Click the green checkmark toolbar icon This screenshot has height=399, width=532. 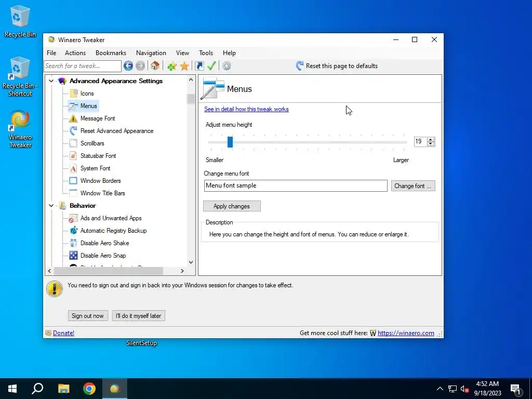coord(211,66)
